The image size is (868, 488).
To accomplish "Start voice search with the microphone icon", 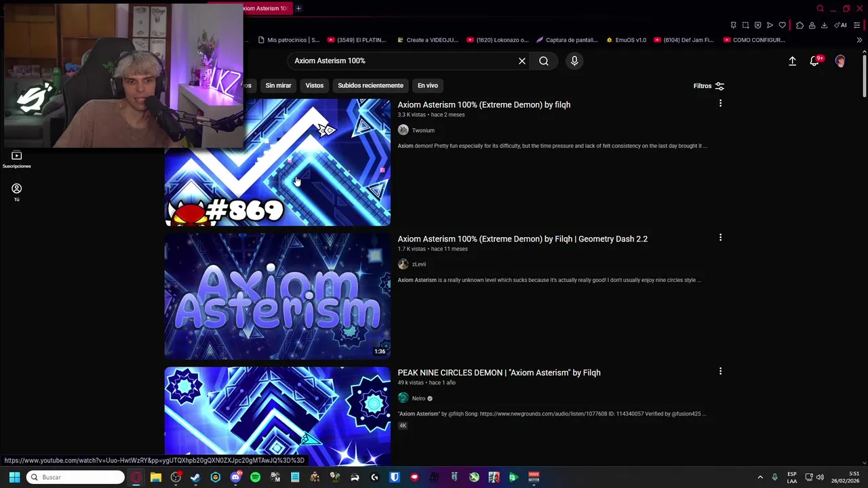I will 574,61.
